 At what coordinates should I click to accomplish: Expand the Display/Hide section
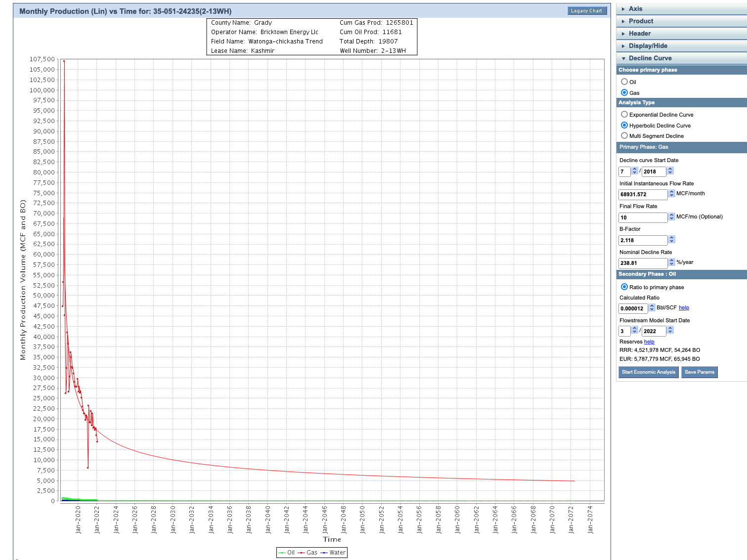click(x=648, y=46)
